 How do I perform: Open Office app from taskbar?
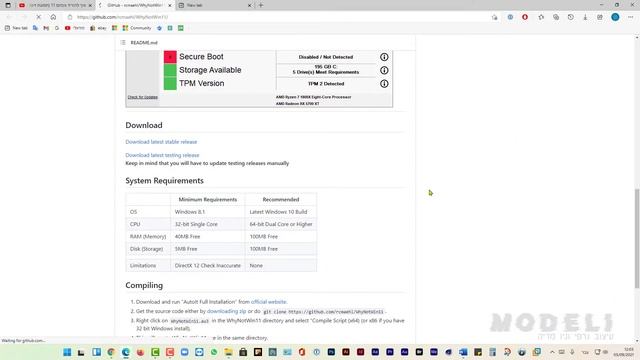point(302,352)
